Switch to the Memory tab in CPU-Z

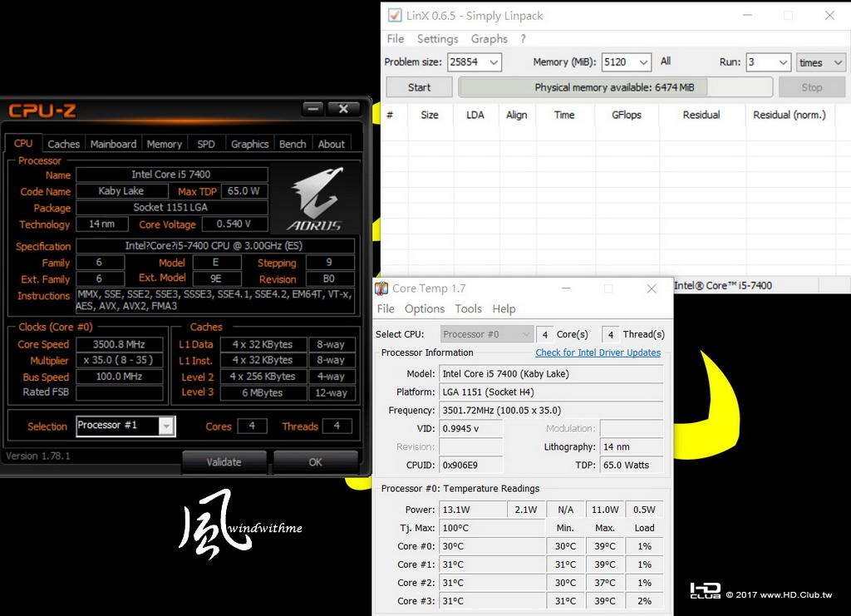pyautogui.click(x=164, y=144)
